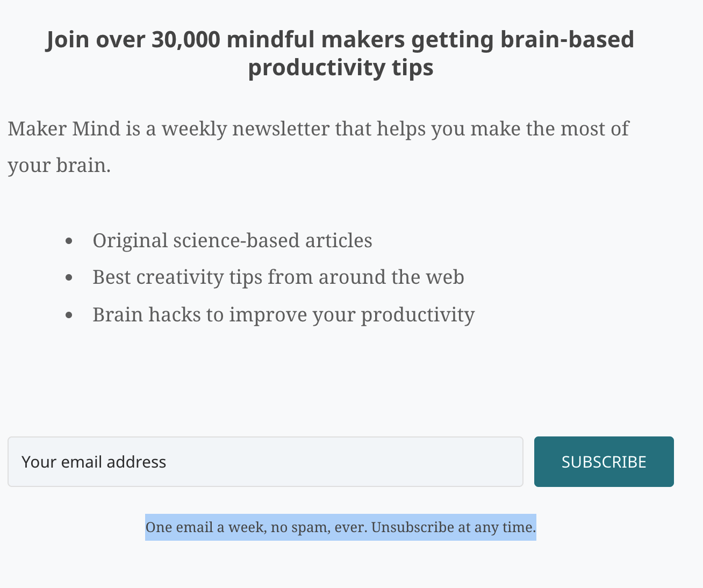This screenshot has height=588, width=703.
Task: Click the heading about 30,000 mindful makers
Action: coord(340,40)
